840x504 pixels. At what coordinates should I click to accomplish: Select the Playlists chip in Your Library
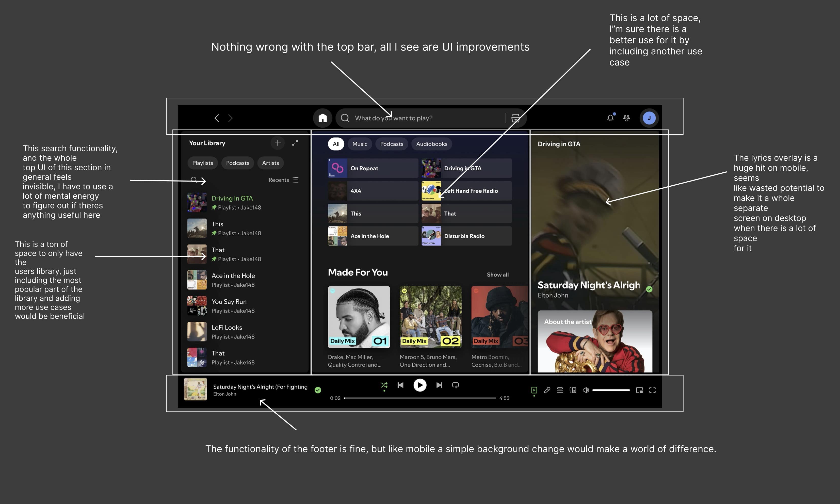(x=202, y=163)
